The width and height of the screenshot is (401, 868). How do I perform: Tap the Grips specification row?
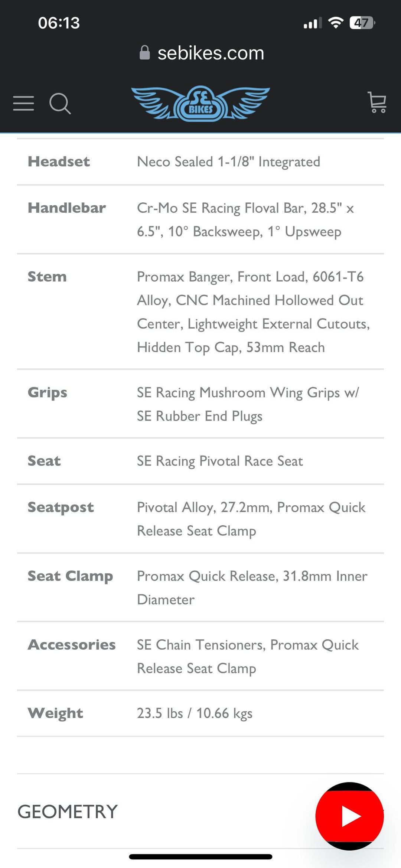[200, 404]
